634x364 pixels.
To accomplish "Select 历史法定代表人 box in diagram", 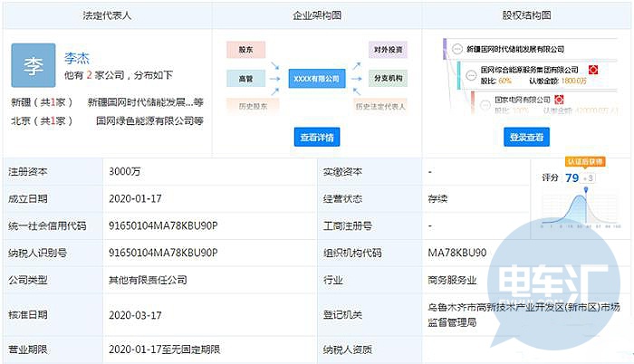I will 380,106.
